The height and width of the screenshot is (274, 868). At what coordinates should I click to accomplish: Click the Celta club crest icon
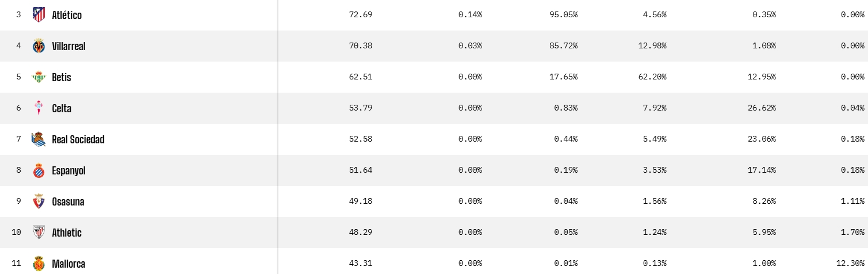coord(39,108)
